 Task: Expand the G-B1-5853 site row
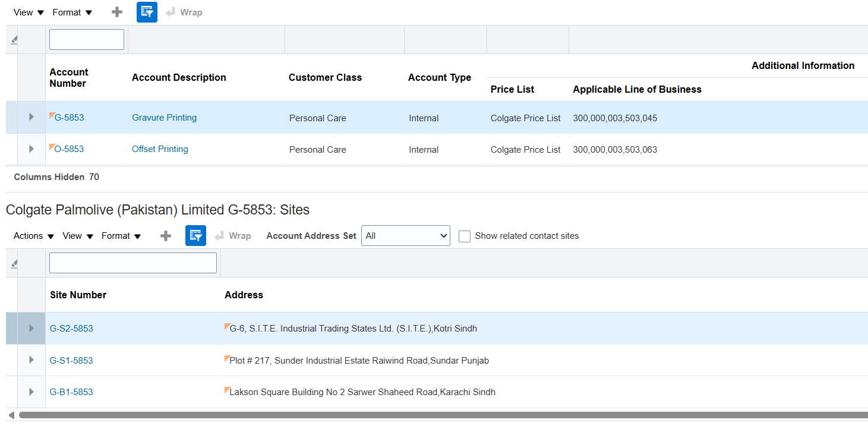[31, 392]
